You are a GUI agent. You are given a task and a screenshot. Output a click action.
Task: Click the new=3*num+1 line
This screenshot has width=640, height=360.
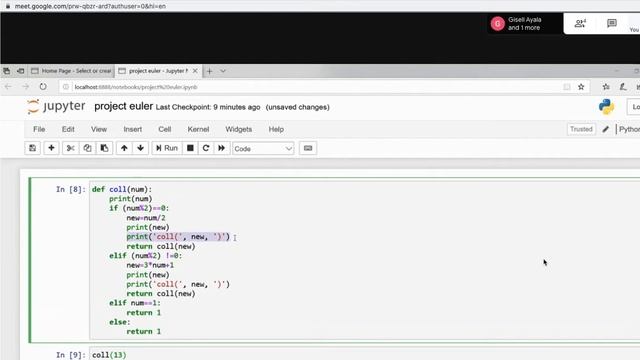[150, 265]
